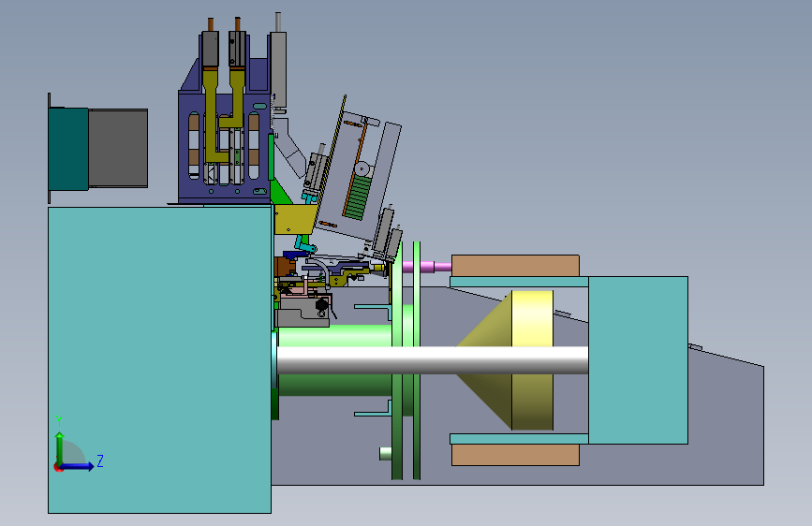The width and height of the screenshot is (812, 526).
Task: Select the upper teal rail under brown block
Action: tap(519, 282)
